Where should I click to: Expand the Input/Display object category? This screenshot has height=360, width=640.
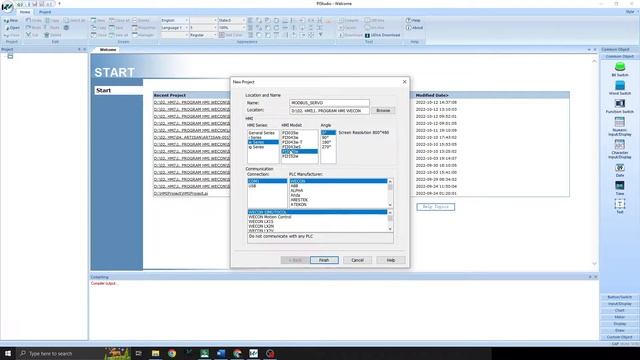click(x=619, y=304)
